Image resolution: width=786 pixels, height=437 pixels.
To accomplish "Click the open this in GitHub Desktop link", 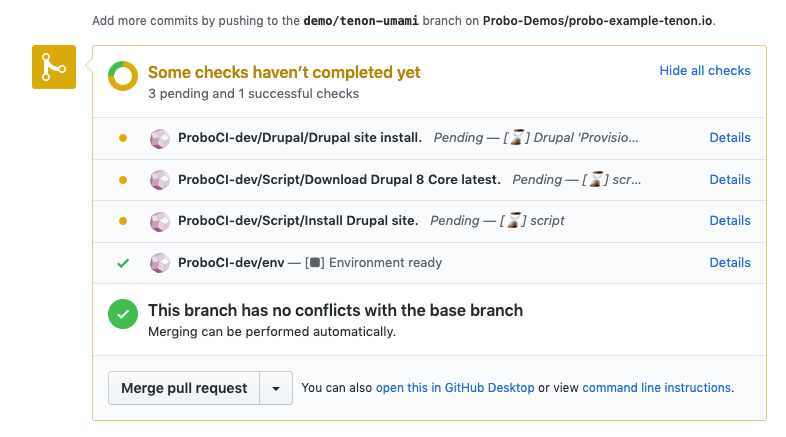I will pos(455,388).
